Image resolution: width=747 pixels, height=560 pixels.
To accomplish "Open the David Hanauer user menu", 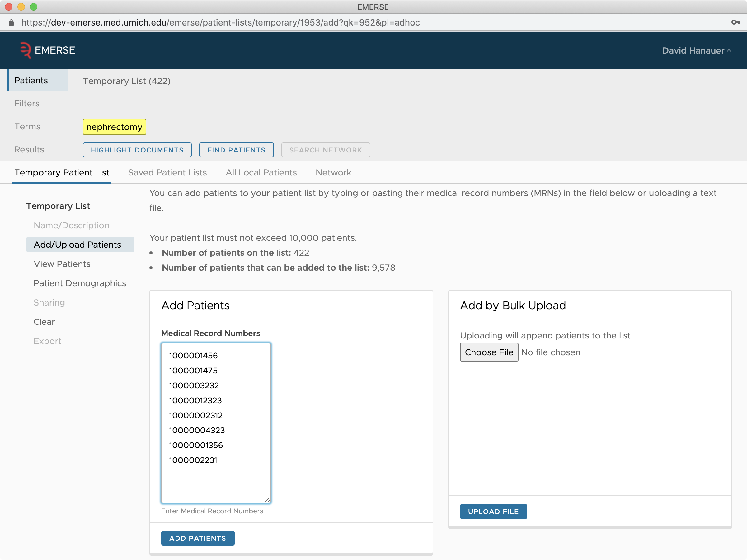I will pyautogui.click(x=696, y=50).
